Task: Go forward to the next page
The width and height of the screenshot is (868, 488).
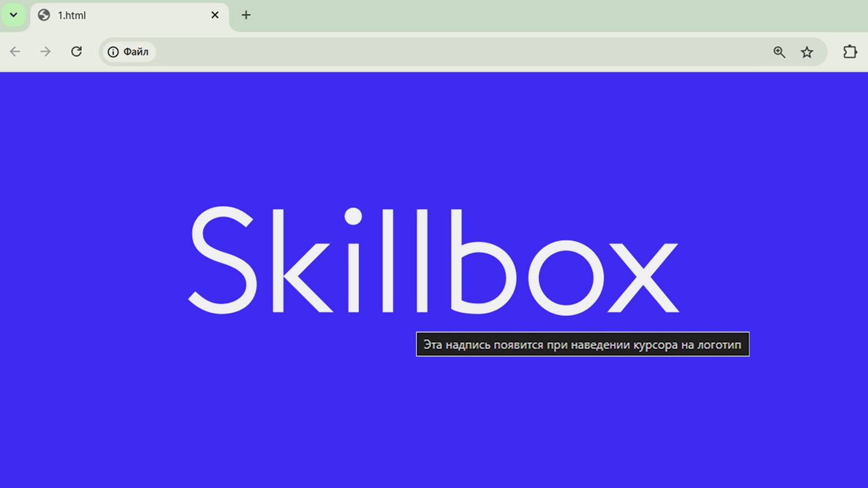Action: [x=46, y=52]
